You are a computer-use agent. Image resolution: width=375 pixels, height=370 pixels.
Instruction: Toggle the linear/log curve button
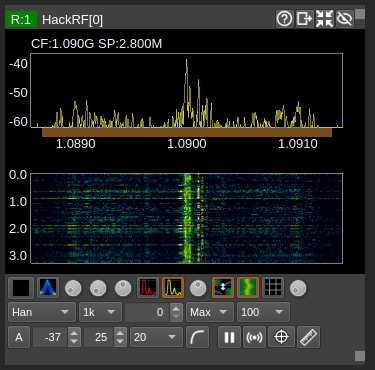[x=198, y=337]
